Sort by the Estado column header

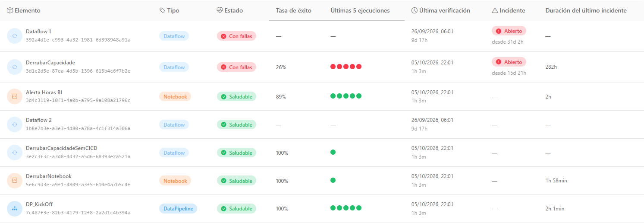coord(233,10)
